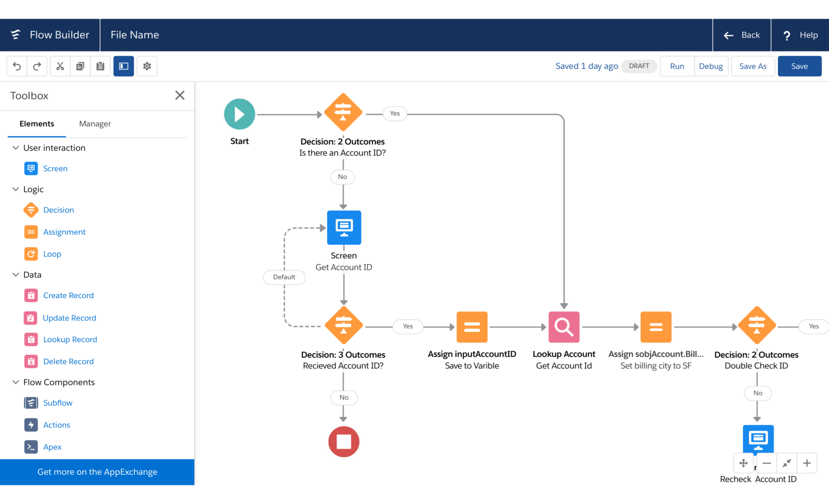The height and width of the screenshot is (504, 829).
Task: Open the flow settings gear
Action: point(147,66)
